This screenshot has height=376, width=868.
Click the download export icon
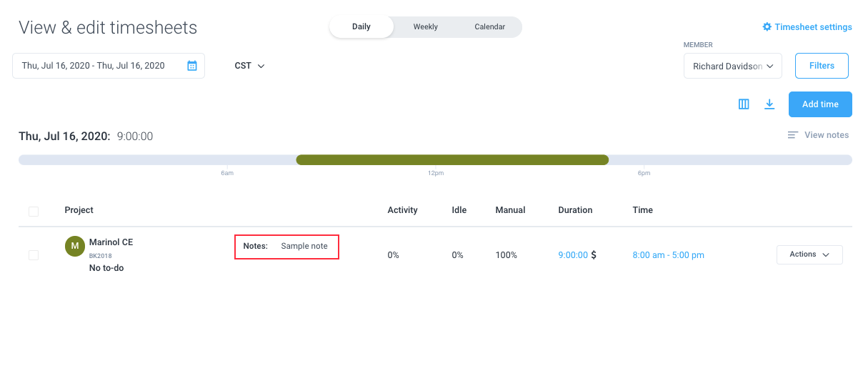pos(769,104)
